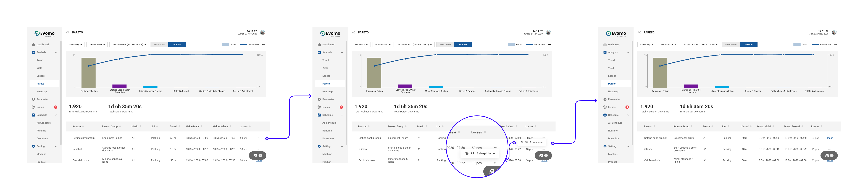
Task: Open chart options three-dot menu in second mockup
Action: (549, 44)
